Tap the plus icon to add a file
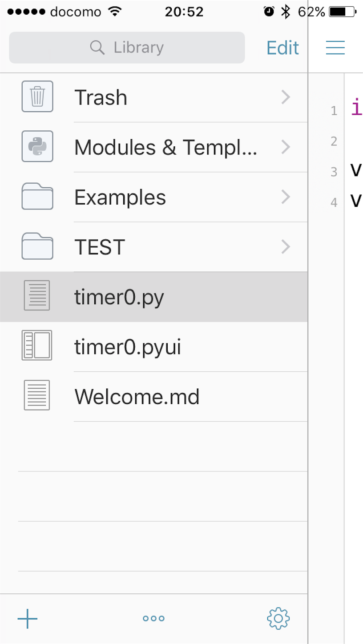The width and height of the screenshot is (363, 644). 28,619
